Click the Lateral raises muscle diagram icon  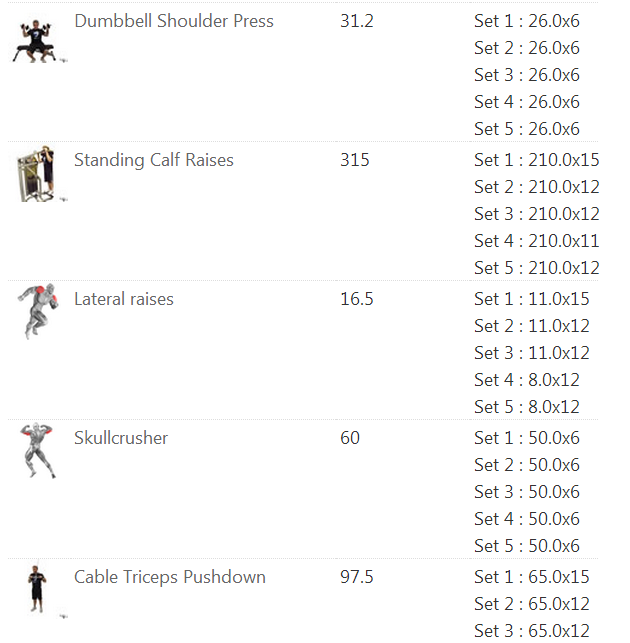[38, 311]
